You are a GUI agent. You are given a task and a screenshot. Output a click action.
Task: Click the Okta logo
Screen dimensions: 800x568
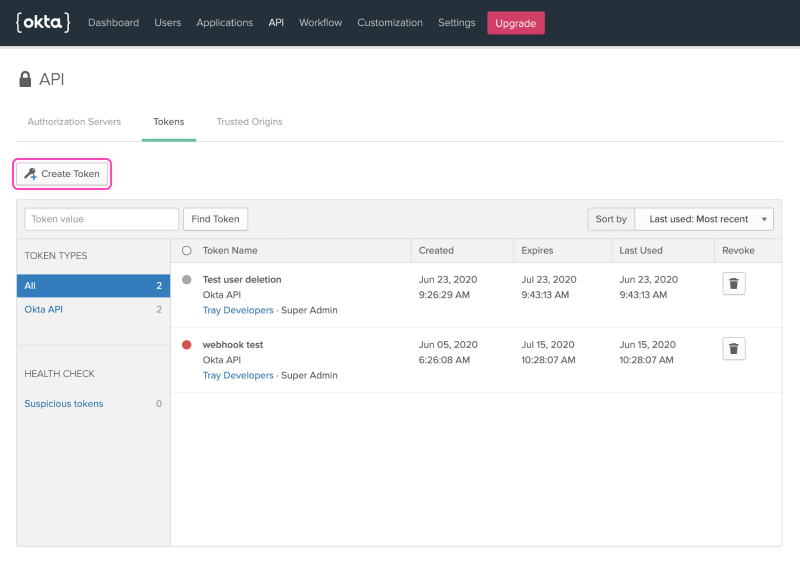point(43,22)
